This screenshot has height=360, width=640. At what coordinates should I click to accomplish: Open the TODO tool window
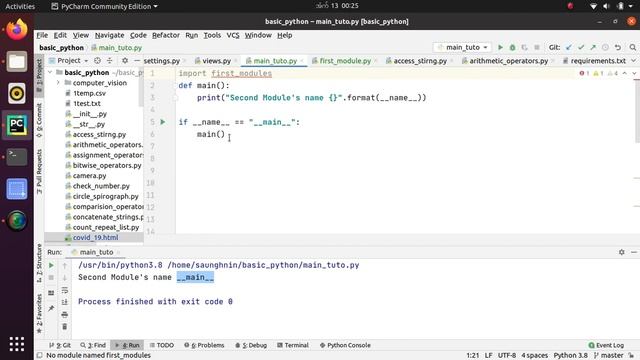tap(162, 345)
